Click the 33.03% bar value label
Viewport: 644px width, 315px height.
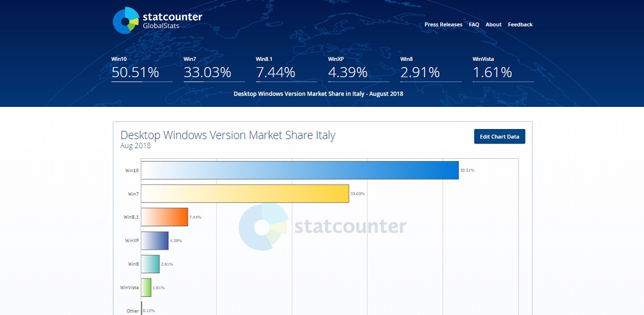click(x=357, y=194)
